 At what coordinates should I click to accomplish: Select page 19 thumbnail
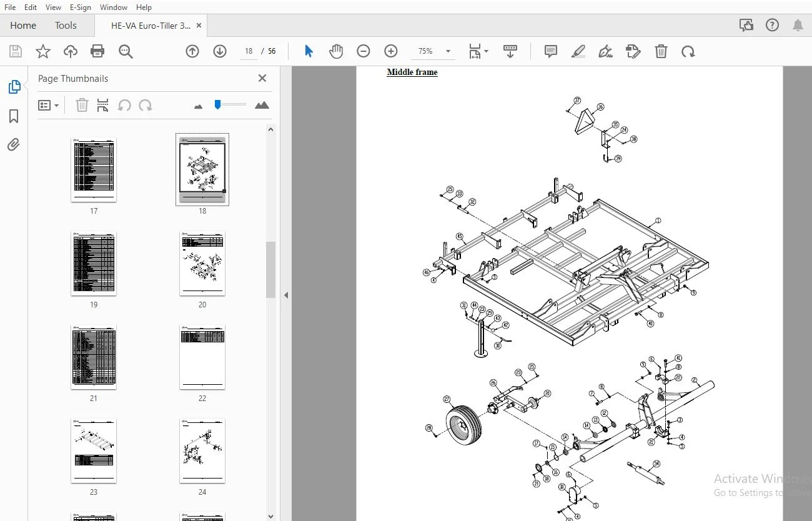tap(94, 264)
